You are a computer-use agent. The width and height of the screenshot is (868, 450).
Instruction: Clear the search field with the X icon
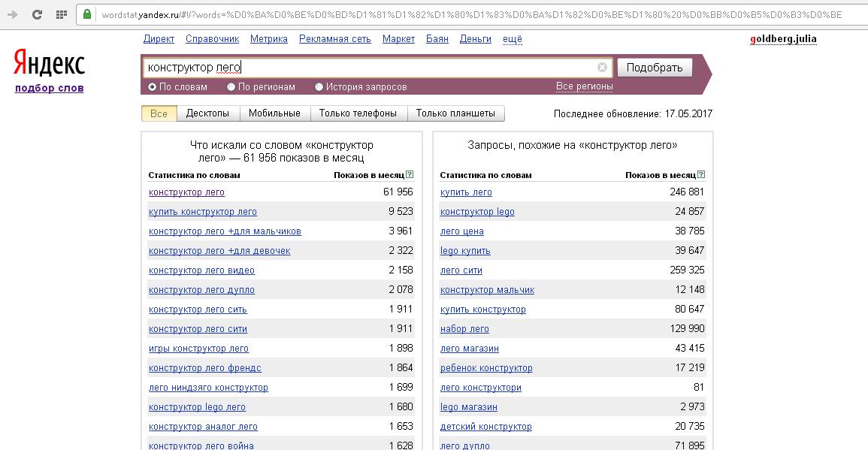click(x=602, y=68)
